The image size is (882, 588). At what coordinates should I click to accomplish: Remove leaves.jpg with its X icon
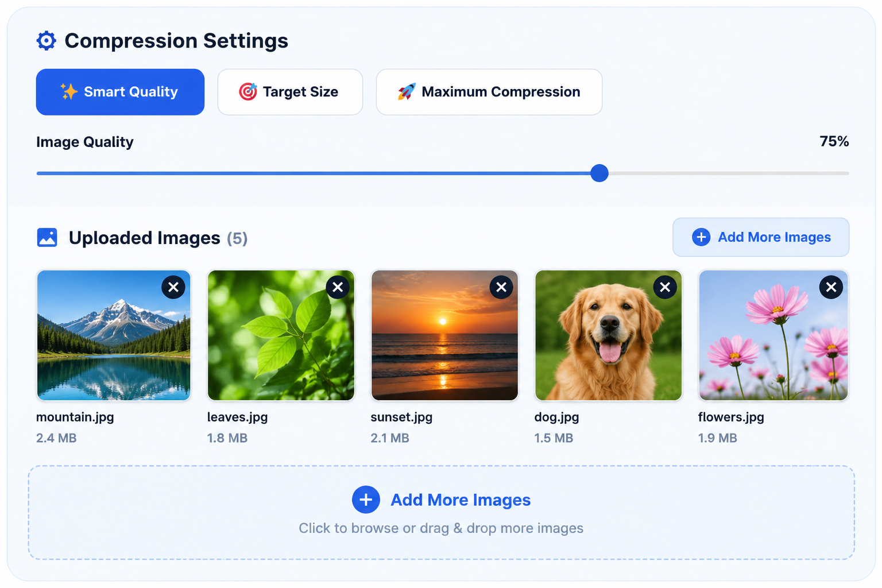[x=338, y=287]
